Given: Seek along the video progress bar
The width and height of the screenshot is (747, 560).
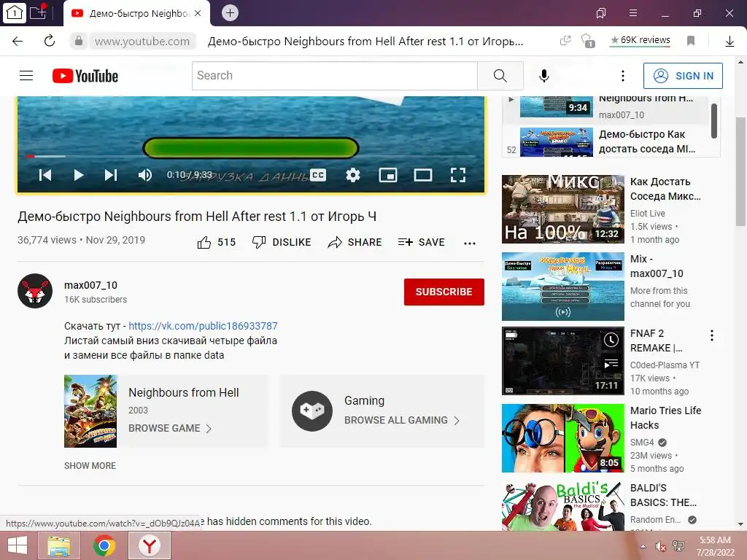Looking at the screenshot, I should (x=251, y=156).
